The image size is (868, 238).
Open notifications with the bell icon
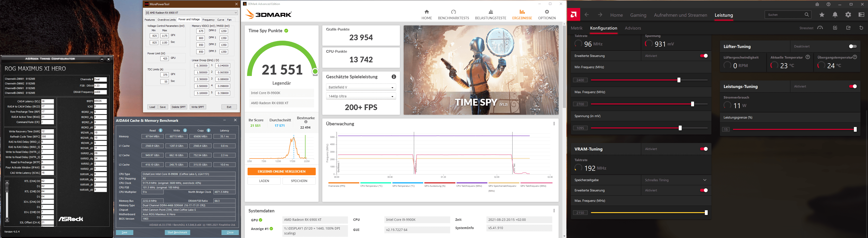835,15
